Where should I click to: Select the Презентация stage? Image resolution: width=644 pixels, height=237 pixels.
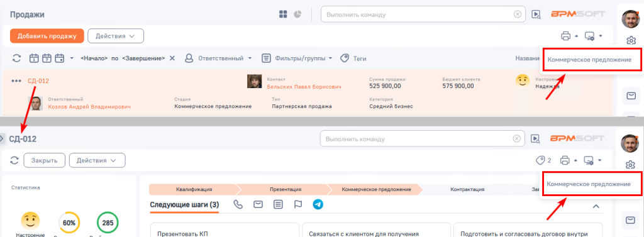coord(286,189)
